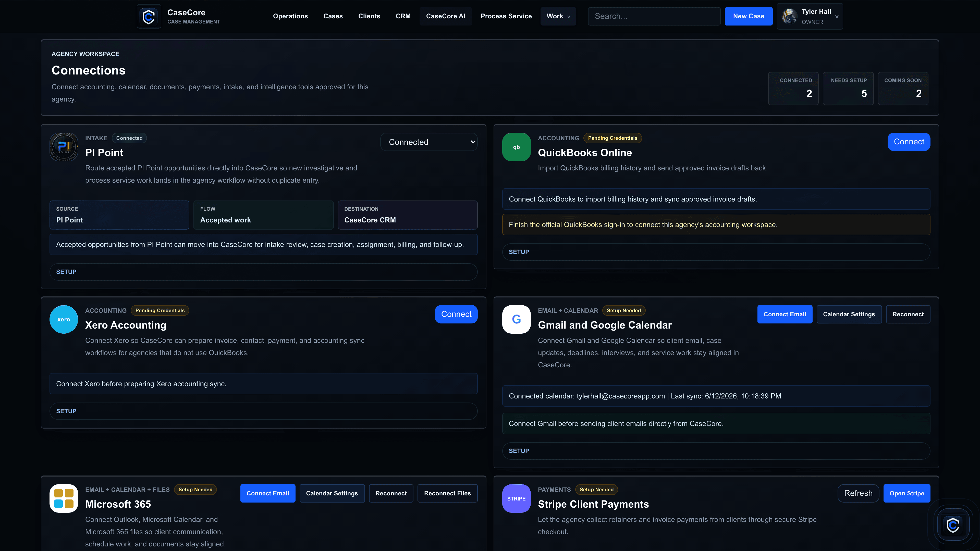Click the Reconnect Files button

pyautogui.click(x=447, y=493)
